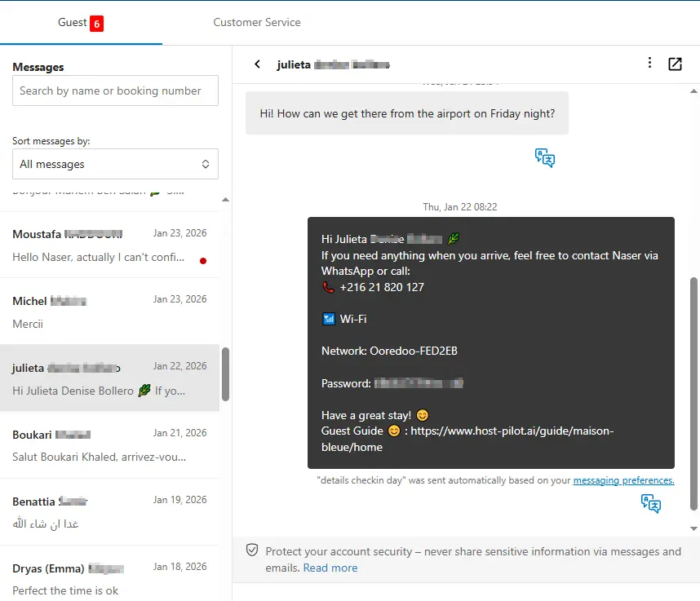Open the three-dot conversation options menu

click(649, 62)
